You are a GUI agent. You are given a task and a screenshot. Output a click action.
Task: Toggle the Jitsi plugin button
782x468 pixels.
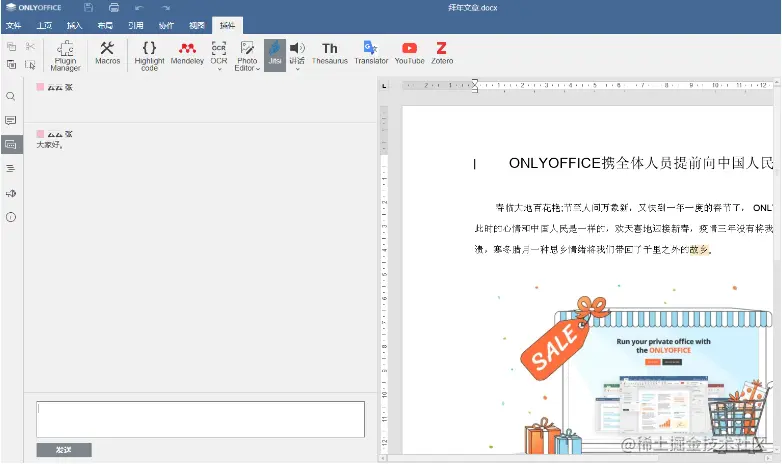pyautogui.click(x=275, y=55)
